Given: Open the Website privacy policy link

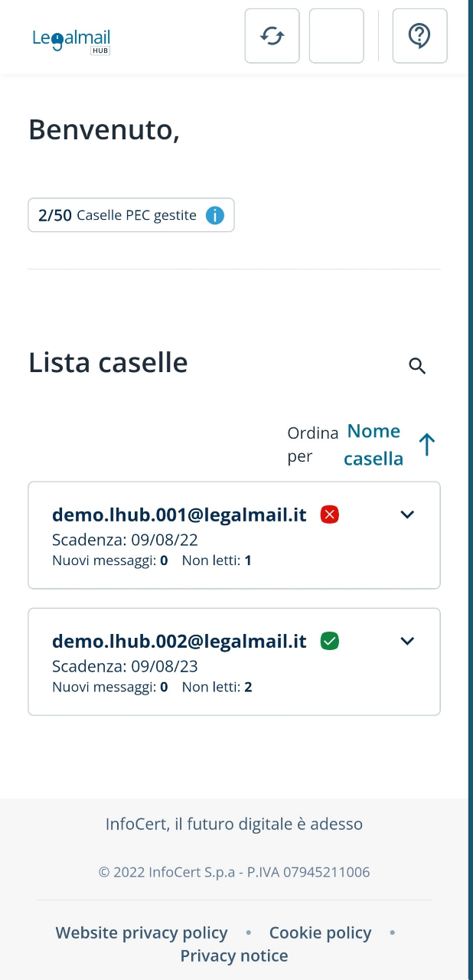Looking at the screenshot, I should tap(142, 933).
